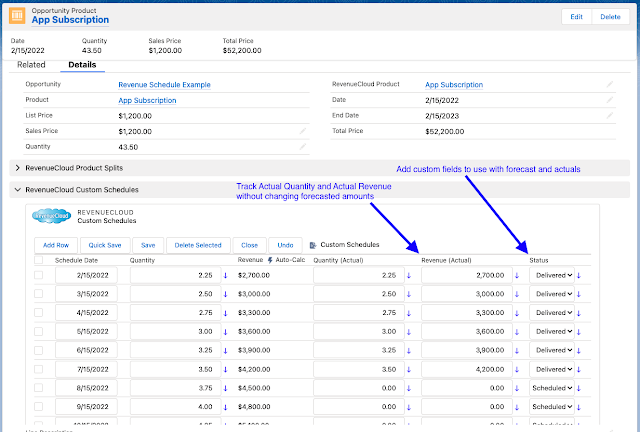The height and width of the screenshot is (432, 640).
Task: Open App Subscription link in RevenueCloud Product field
Action: point(454,85)
